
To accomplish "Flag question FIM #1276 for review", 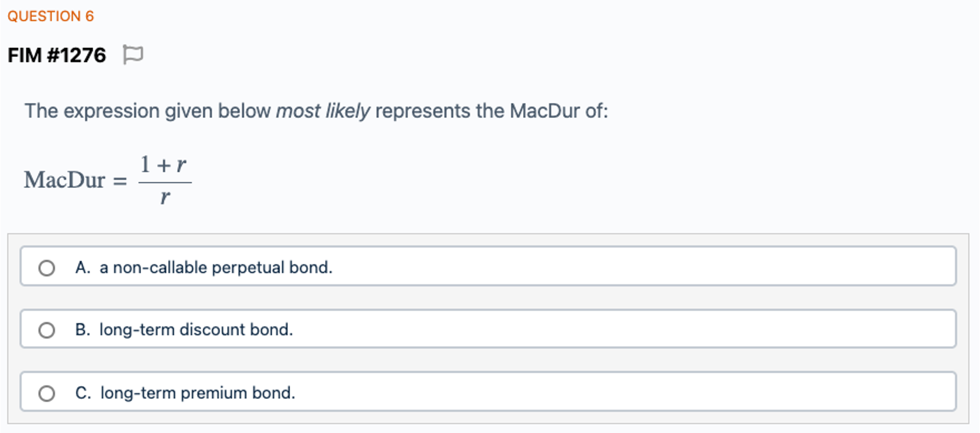I will (133, 55).
